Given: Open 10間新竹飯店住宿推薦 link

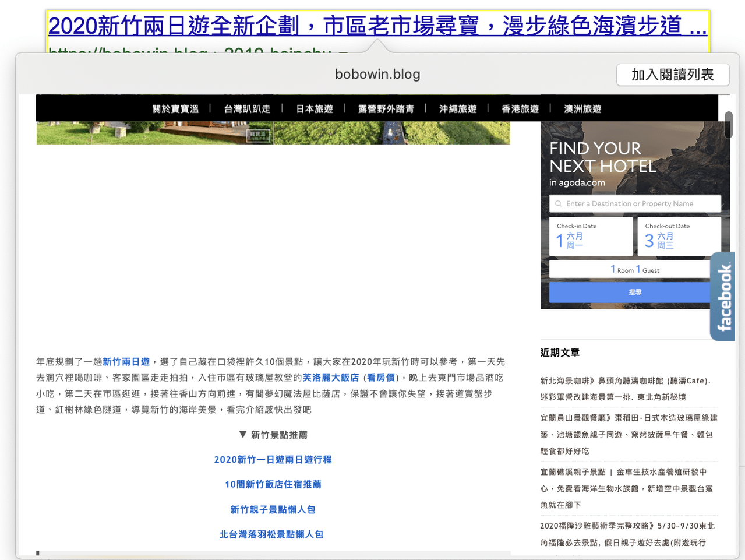Looking at the screenshot, I should click(273, 484).
